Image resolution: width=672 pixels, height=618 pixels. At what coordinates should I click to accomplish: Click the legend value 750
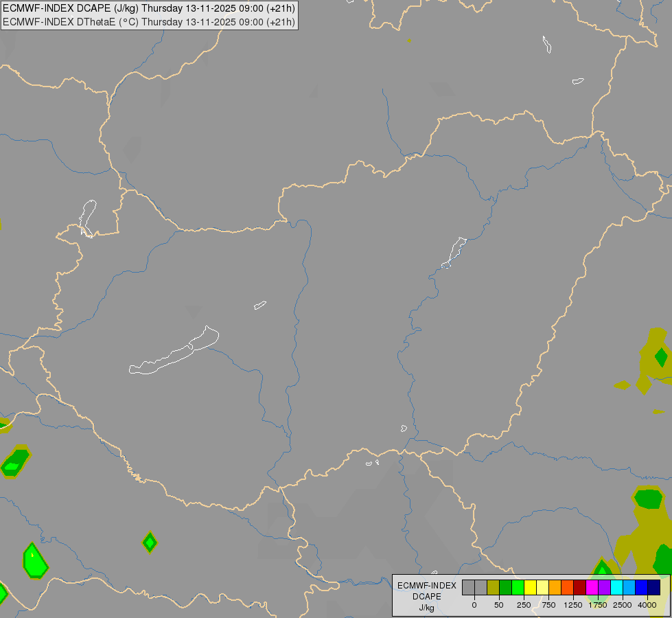548,605
